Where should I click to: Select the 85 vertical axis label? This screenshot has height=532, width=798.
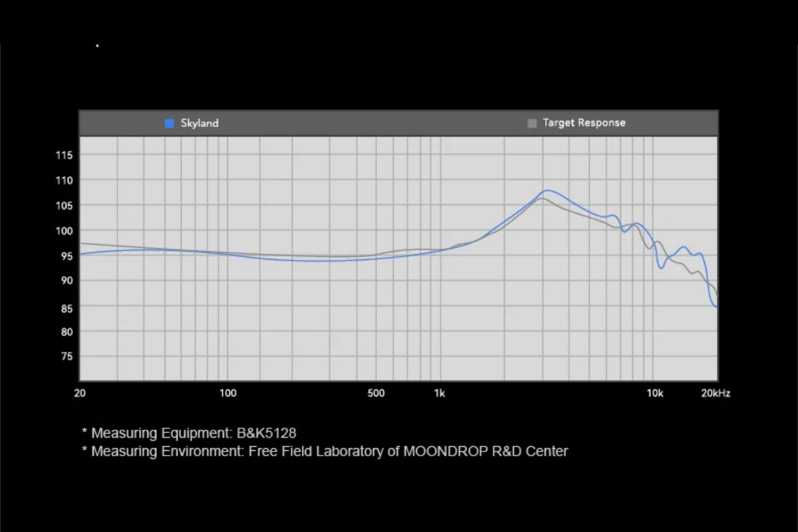click(x=65, y=309)
